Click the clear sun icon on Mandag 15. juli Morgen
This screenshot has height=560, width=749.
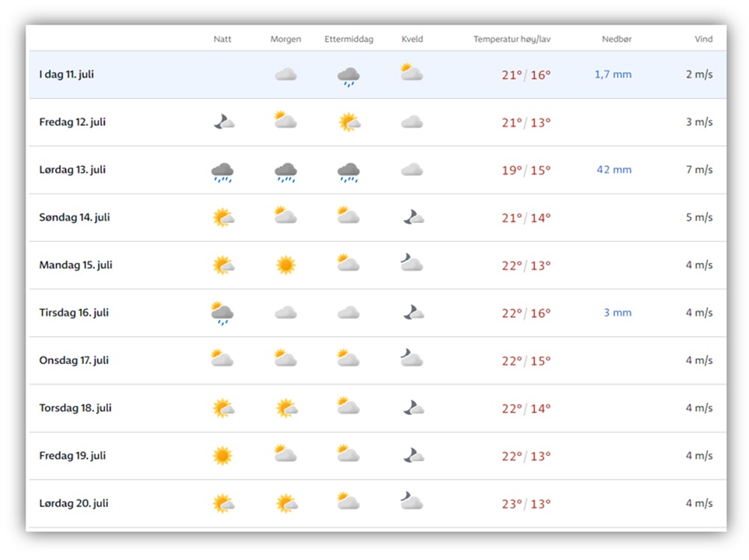coord(285,265)
